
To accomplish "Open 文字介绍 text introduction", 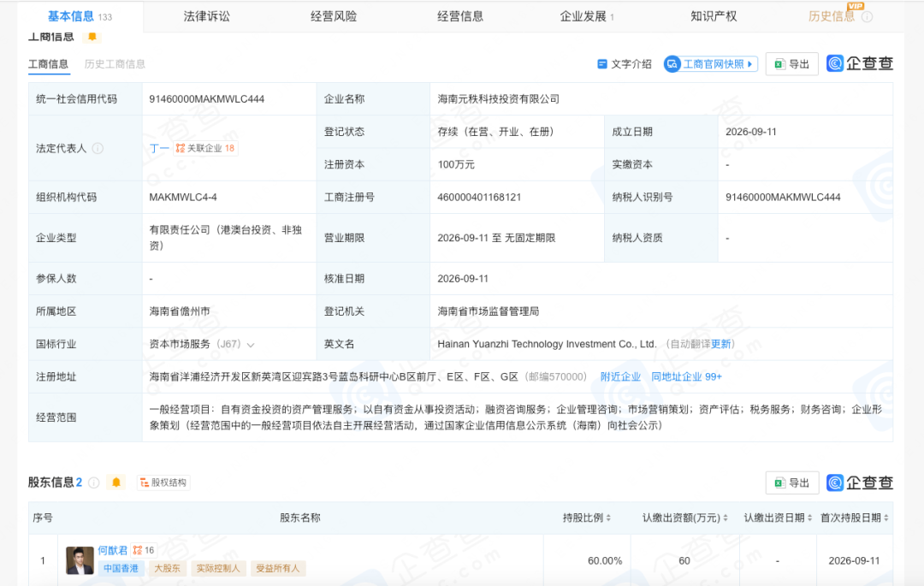I will pos(624,64).
